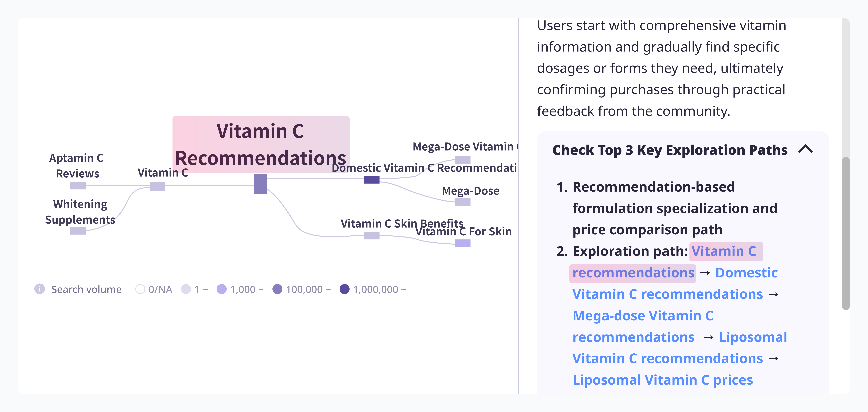The height and width of the screenshot is (412, 868).
Task: Click the Domestic Vitamin C Recommendations node square
Action: click(x=371, y=180)
